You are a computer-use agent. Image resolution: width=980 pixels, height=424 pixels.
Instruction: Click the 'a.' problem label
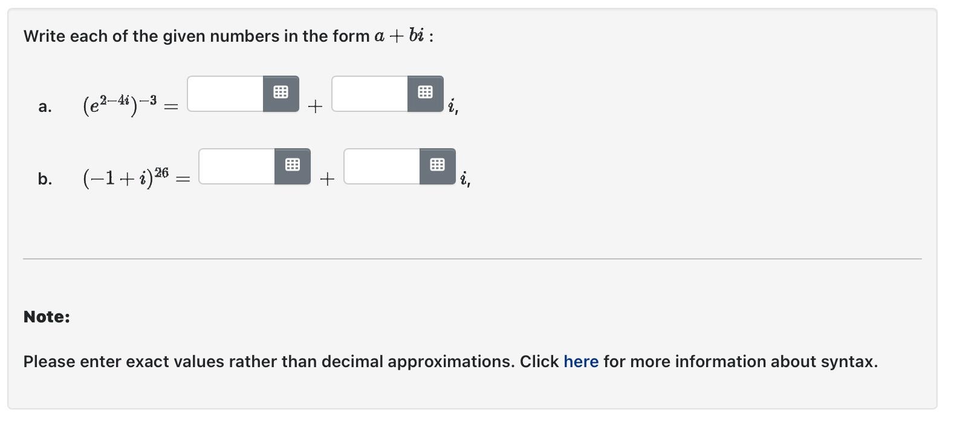(44, 107)
